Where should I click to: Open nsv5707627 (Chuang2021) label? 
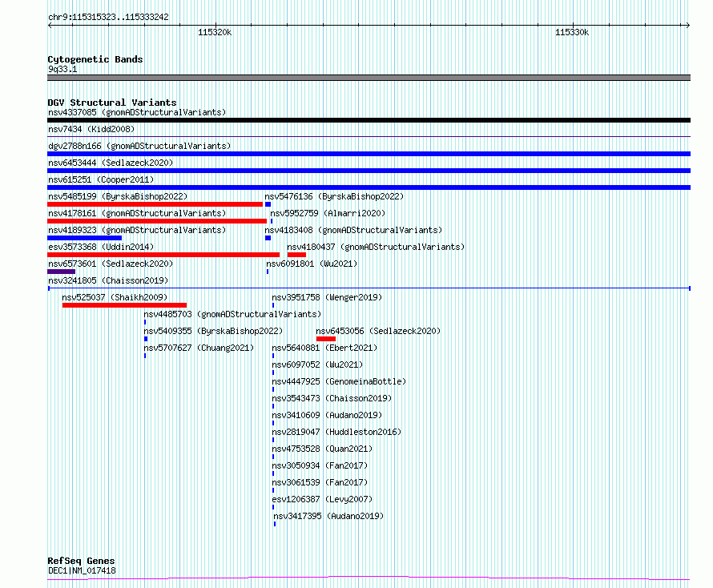199,348
